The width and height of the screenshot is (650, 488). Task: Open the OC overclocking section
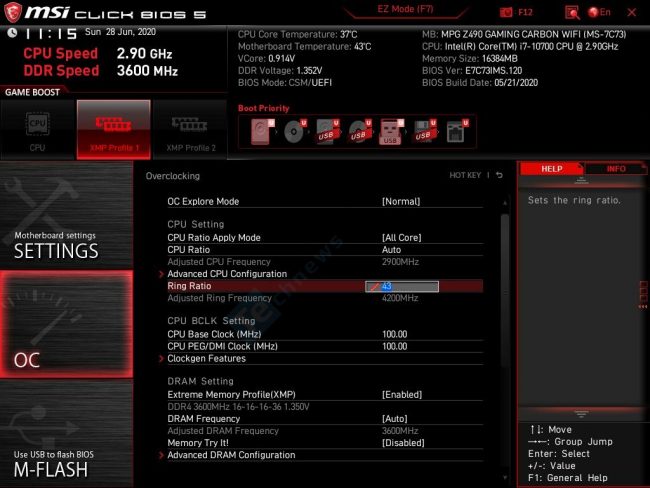click(x=66, y=324)
